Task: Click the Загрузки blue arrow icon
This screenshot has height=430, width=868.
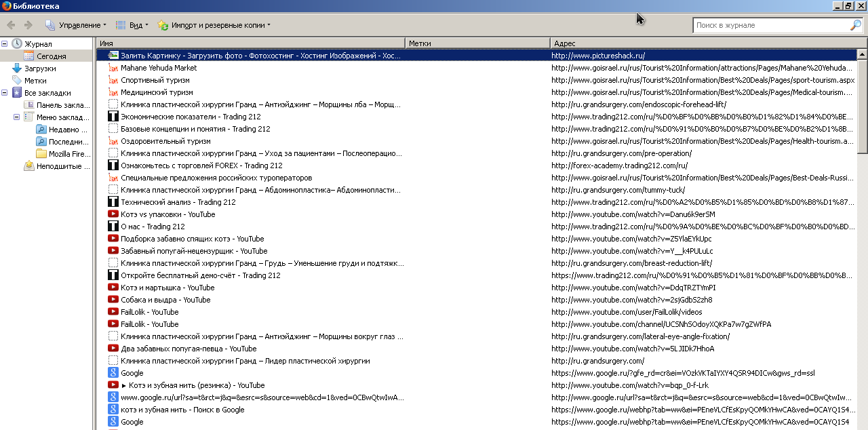Action: [x=17, y=69]
